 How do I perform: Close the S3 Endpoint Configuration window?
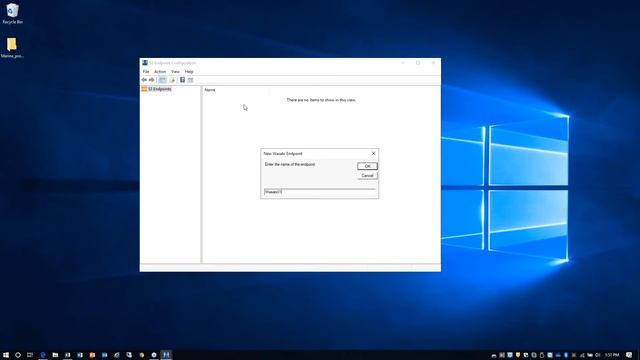click(433, 63)
